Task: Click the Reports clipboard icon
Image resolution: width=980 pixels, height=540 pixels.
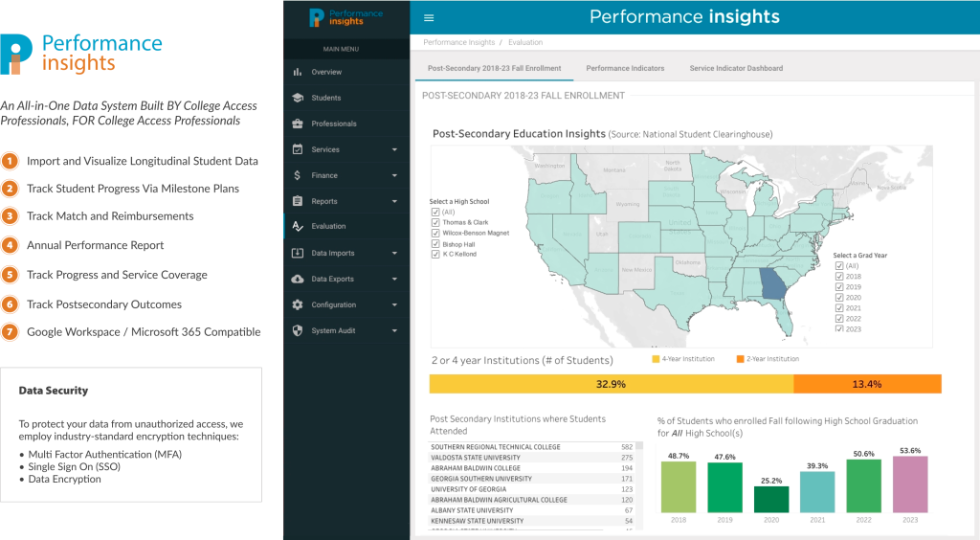Action: click(x=298, y=201)
